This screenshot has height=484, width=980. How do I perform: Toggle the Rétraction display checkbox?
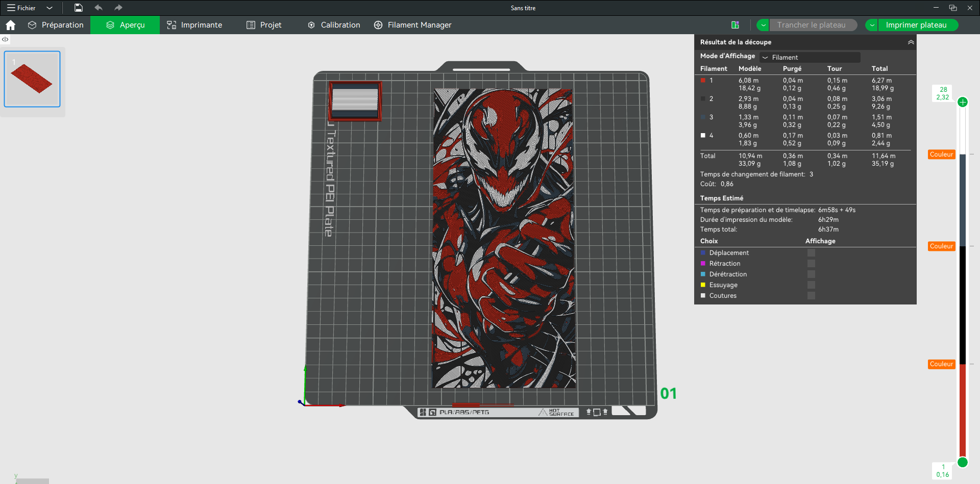coord(811,264)
